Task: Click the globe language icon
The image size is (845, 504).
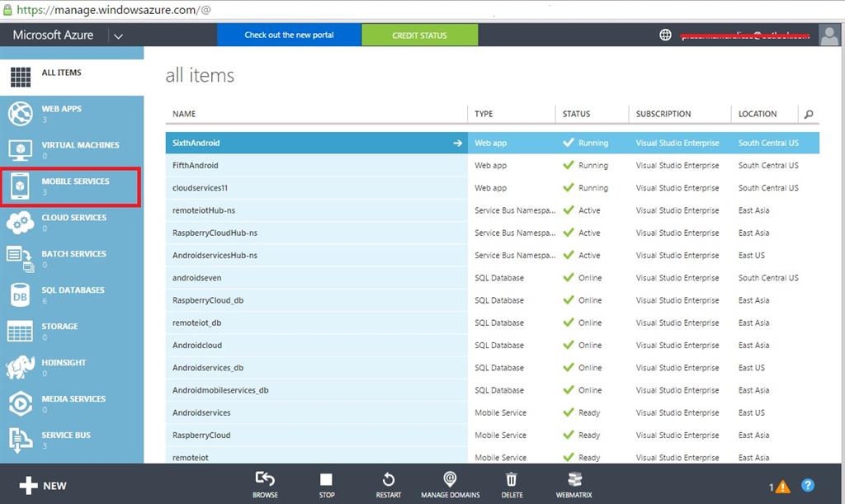Action: coord(666,35)
